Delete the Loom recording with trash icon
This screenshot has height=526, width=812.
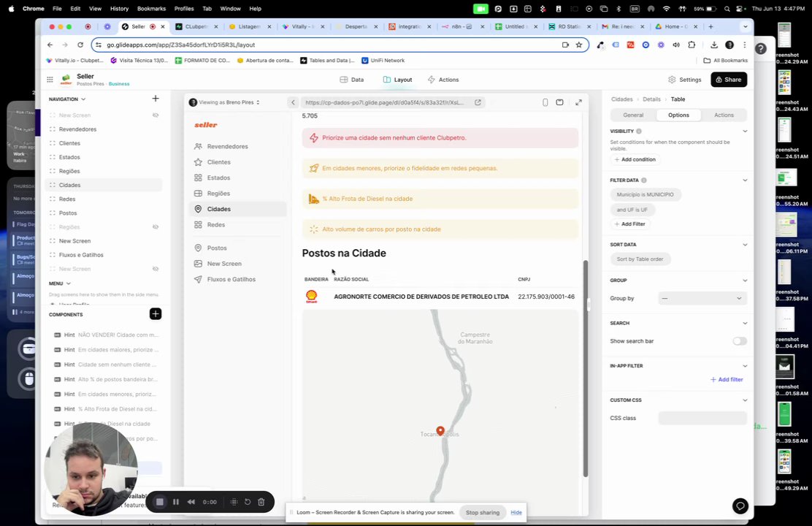pyautogui.click(x=261, y=502)
